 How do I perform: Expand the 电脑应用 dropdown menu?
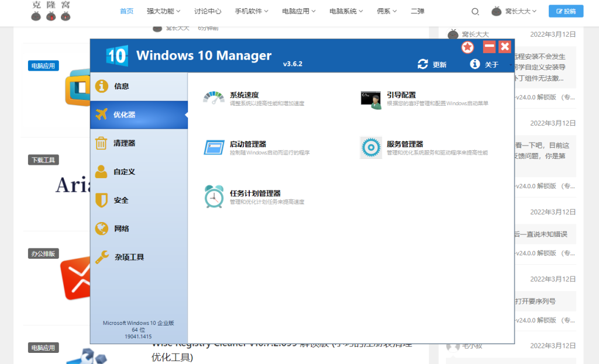(x=299, y=11)
